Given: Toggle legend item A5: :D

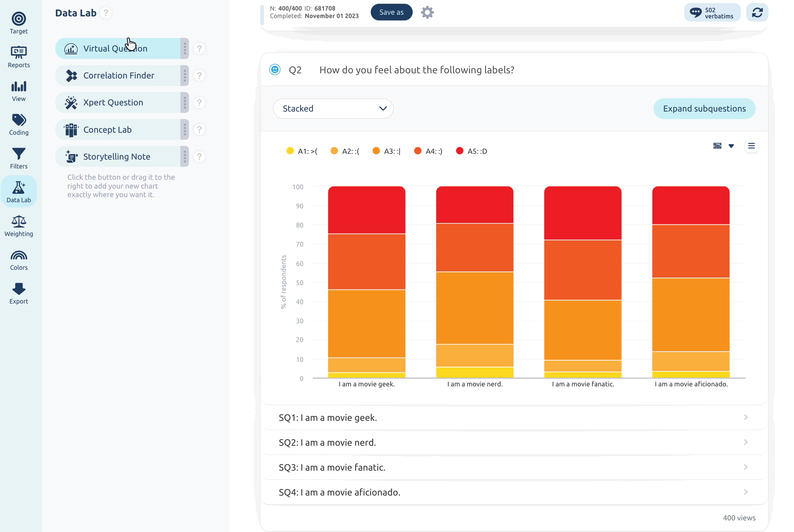Looking at the screenshot, I should pyautogui.click(x=472, y=151).
